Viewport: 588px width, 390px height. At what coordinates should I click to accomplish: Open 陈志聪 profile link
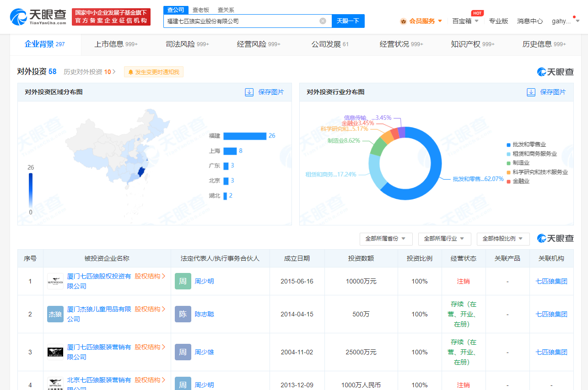205,314
